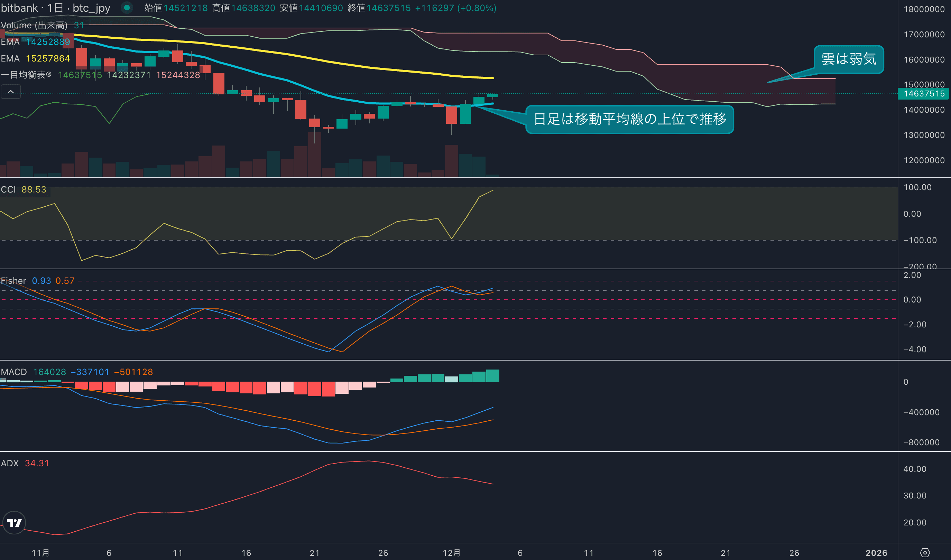
Task: Click the 一目均衡表 indicator legend
Action: [x=26, y=75]
